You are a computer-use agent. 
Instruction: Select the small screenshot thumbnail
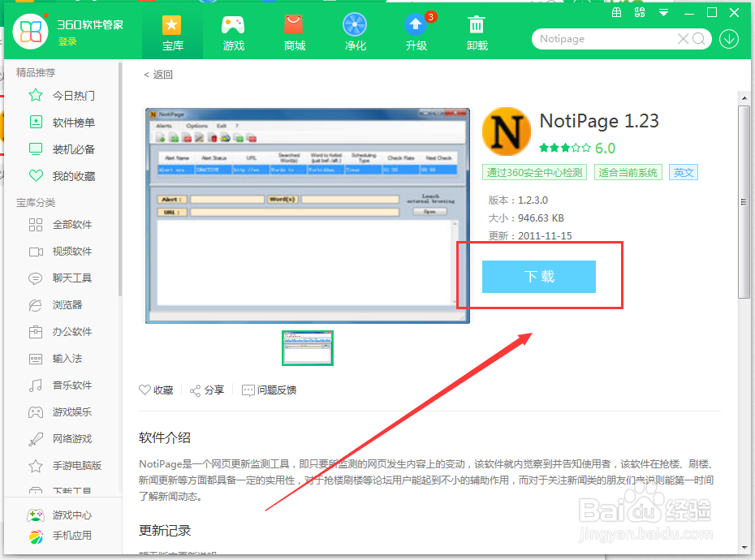(x=307, y=347)
